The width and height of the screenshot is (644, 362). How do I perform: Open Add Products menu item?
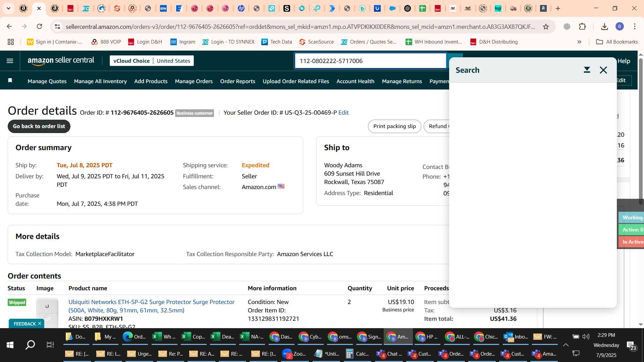[151, 81]
